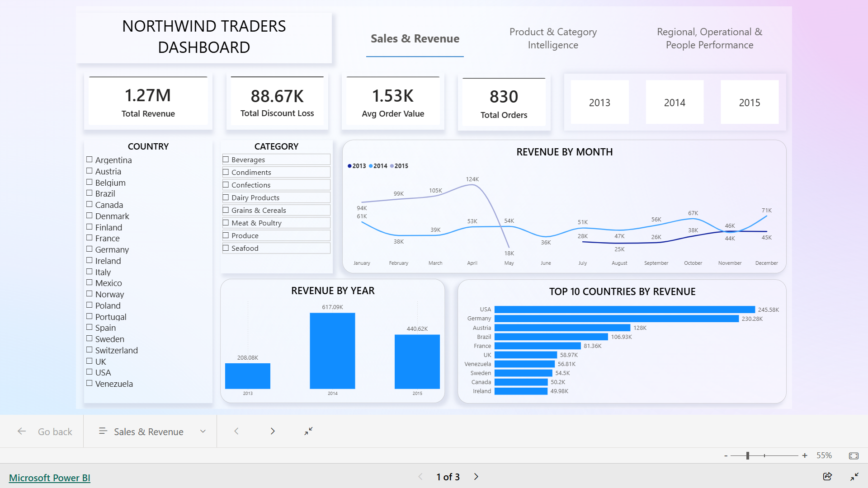Go to previous page arrow beside 1 of 3

click(420, 477)
